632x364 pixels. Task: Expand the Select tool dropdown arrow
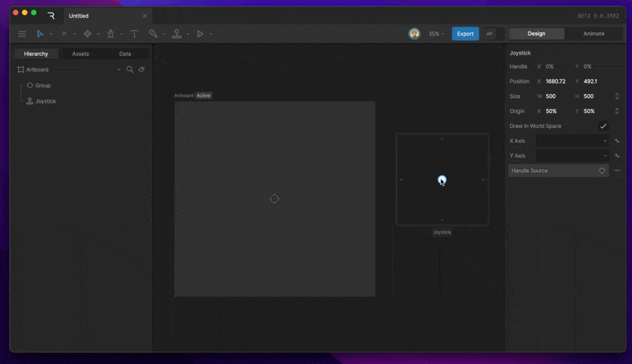pyautogui.click(x=51, y=34)
